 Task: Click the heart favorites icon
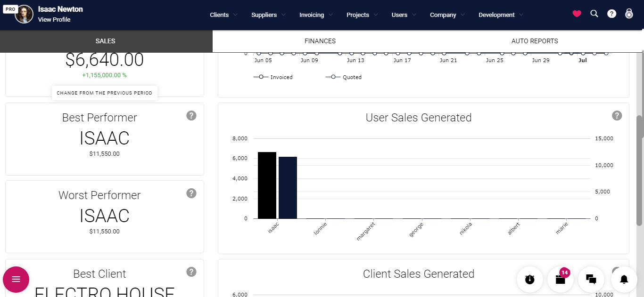[577, 14]
